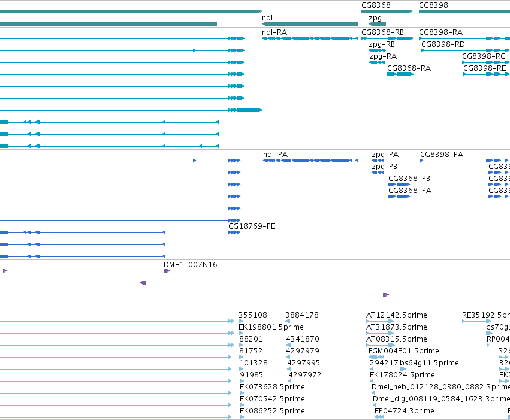Select the ndl gene span bar

pos(310,24)
